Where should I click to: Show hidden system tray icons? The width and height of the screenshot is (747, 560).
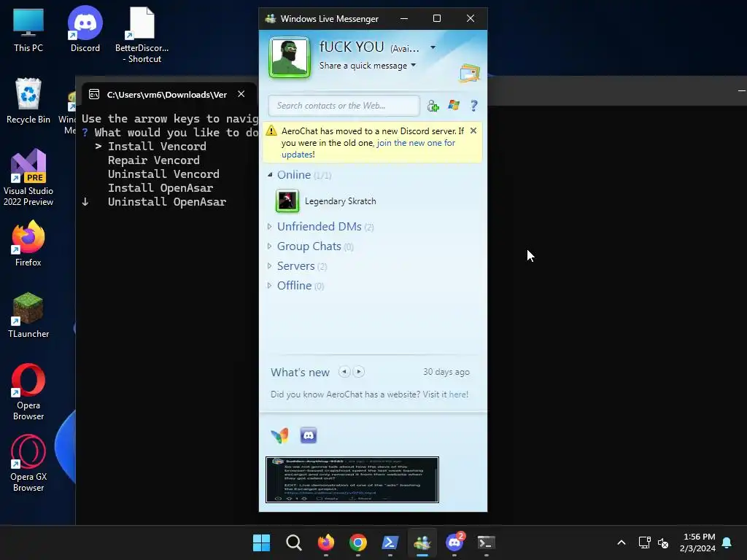622,542
